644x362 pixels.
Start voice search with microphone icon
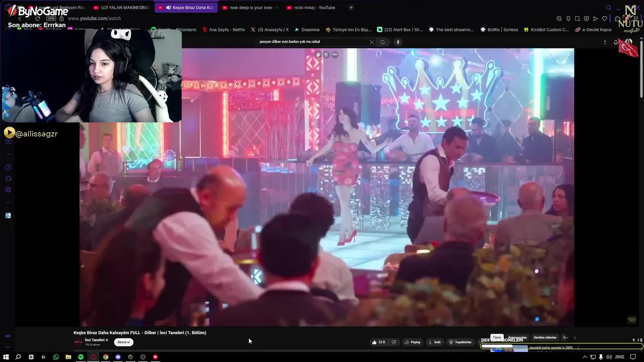[398, 42]
